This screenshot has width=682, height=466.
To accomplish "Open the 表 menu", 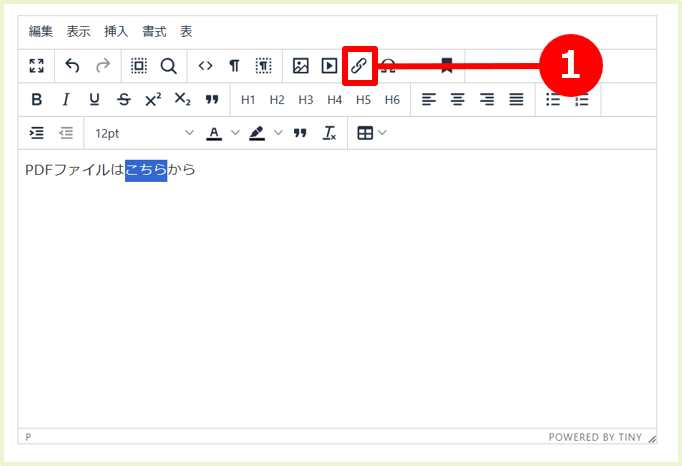I will tap(186, 31).
